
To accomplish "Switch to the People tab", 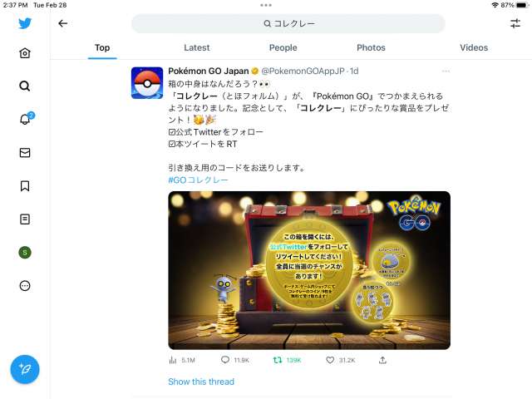I will pyautogui.click(x=283, y=48).
